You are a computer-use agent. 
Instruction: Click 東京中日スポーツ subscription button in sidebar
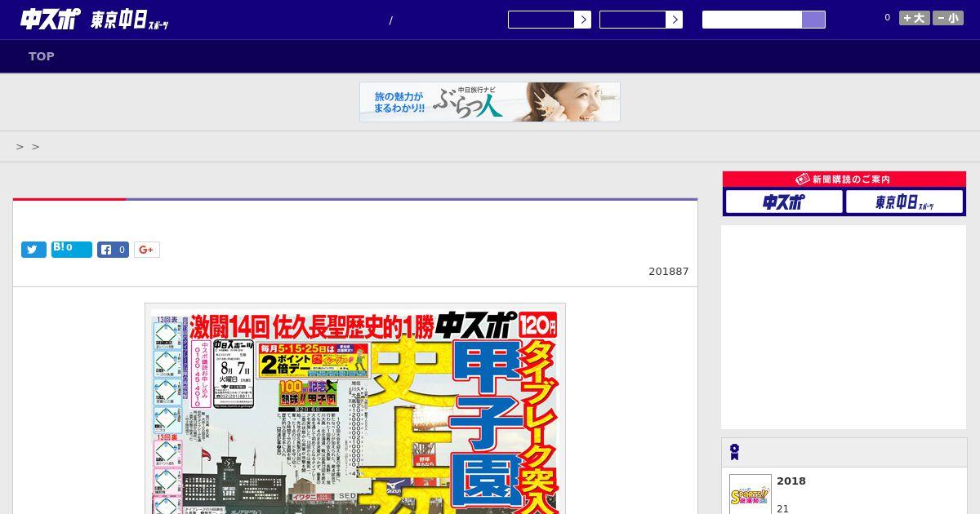tap(904, 202)
